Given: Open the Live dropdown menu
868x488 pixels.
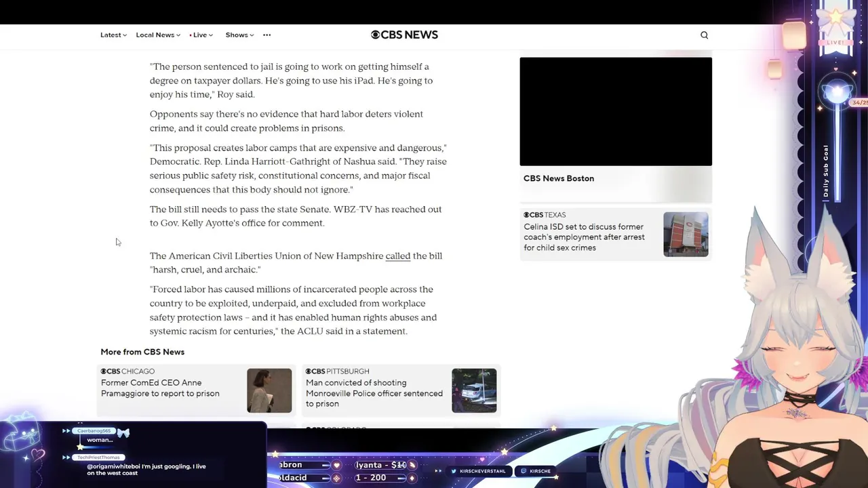Looking at the screenshot, I should 201,35.
